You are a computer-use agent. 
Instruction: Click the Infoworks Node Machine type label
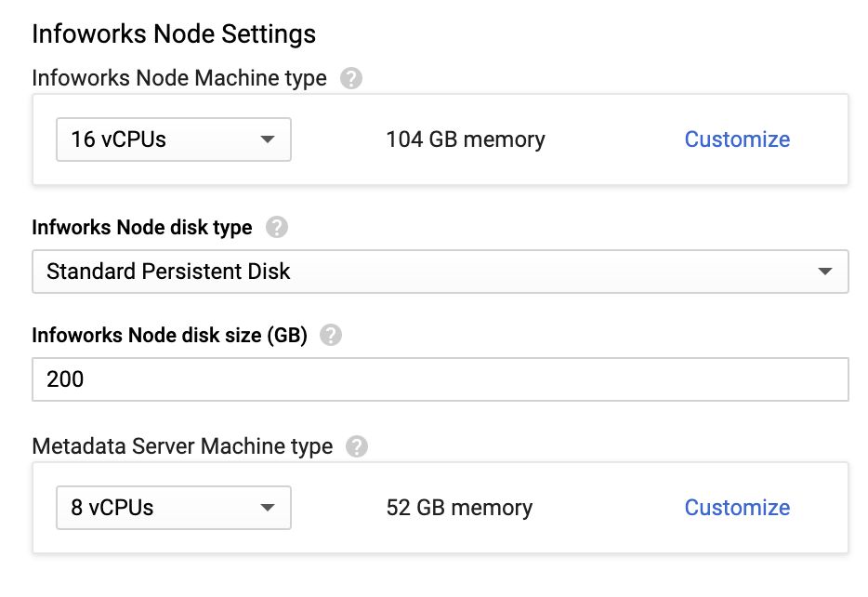tap(179, 78)
